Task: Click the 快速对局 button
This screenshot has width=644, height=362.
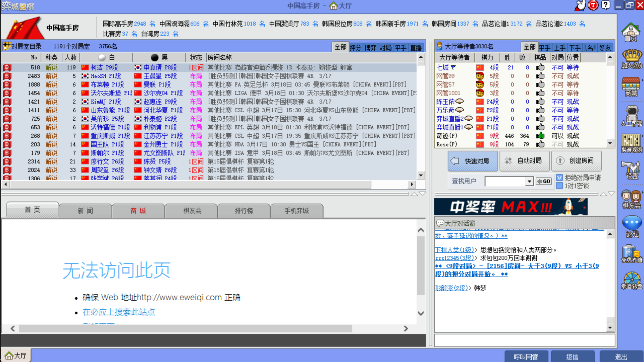Action: tap(472, 161)
